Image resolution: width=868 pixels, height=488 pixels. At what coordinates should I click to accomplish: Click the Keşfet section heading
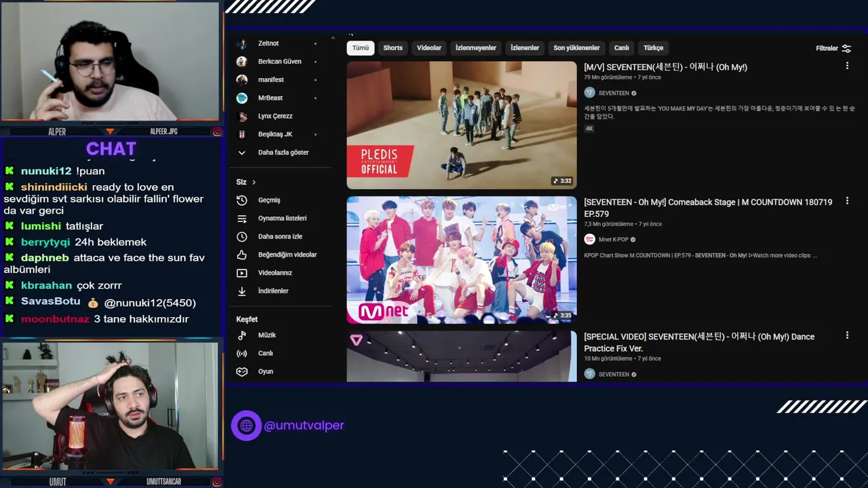click(x=247, y=319)
